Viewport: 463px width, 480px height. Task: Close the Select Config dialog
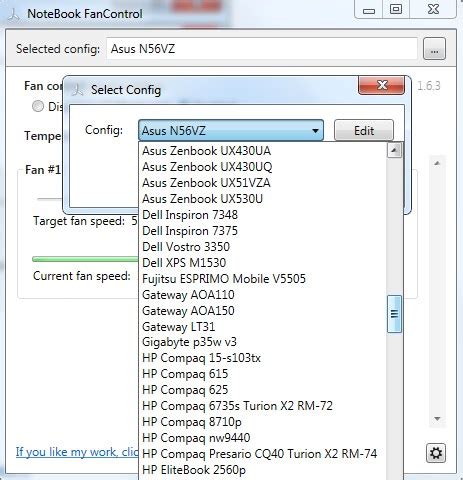click(382, 85)
